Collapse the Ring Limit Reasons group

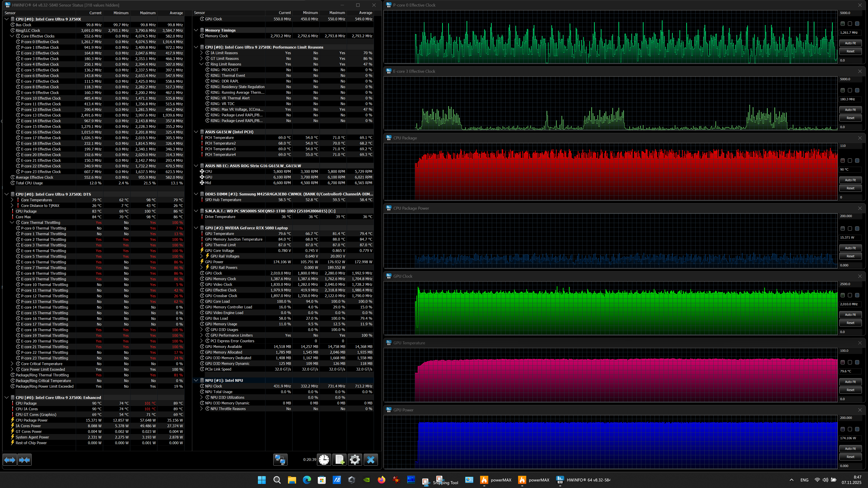(x=201, y=64)
